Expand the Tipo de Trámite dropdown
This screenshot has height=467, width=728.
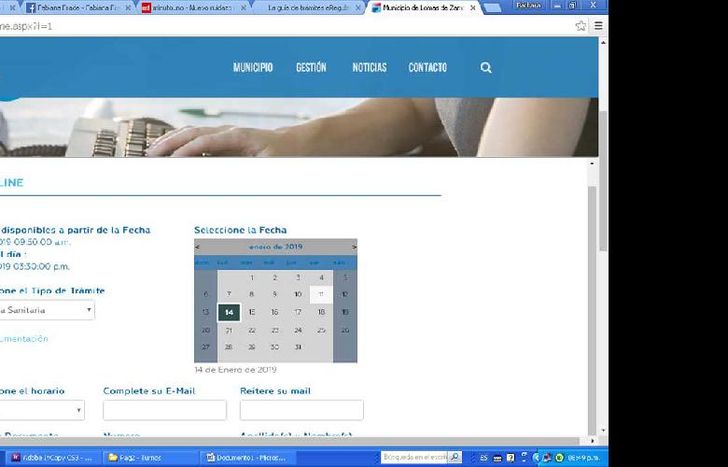pyautogui.click(x=46, y=310)
